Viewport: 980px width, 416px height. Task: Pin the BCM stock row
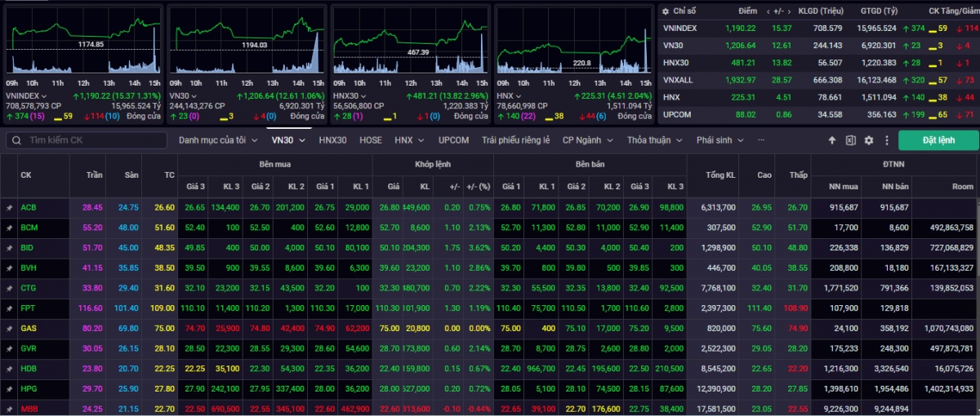10,228
